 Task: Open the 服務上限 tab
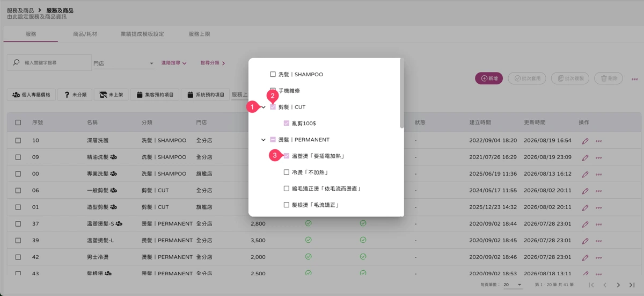(199, 34)
